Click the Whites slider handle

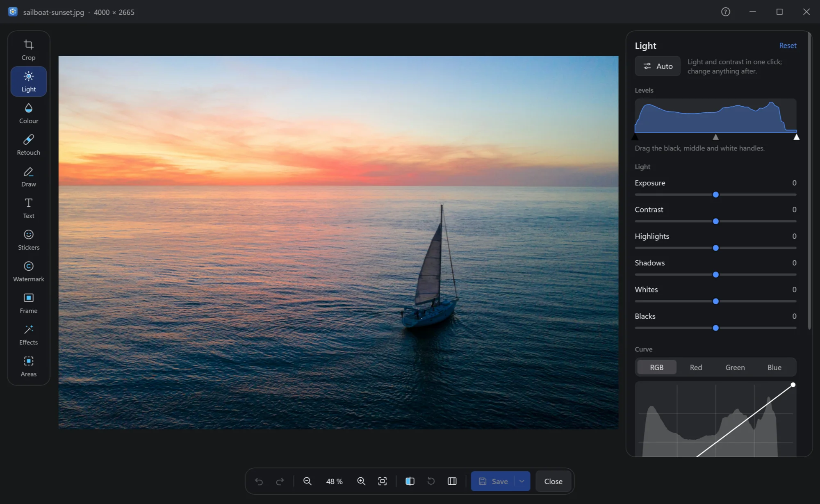point(715,301)
